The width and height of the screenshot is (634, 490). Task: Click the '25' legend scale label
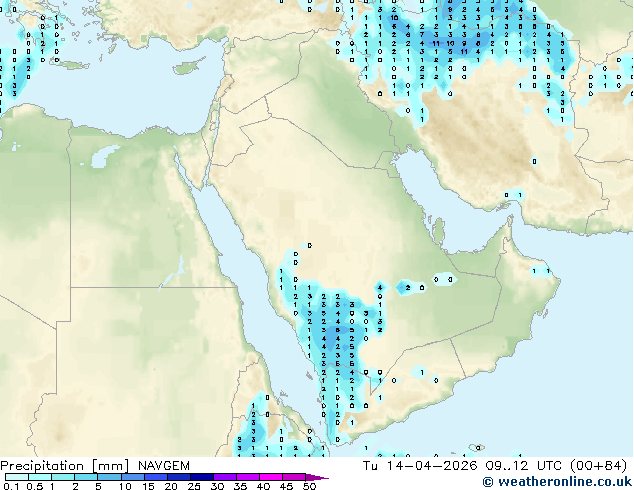(x=194, y=486)
